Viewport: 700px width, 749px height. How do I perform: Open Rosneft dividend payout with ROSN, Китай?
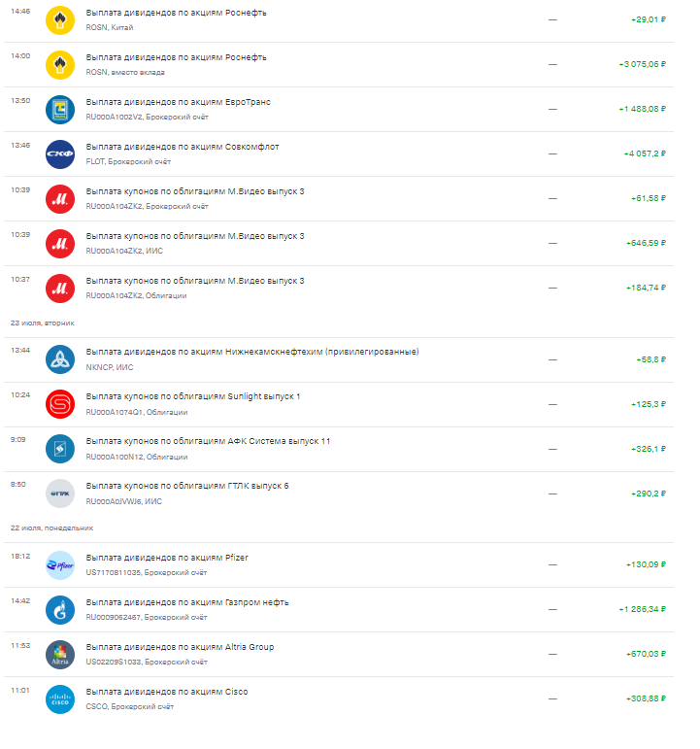(339, 20)
